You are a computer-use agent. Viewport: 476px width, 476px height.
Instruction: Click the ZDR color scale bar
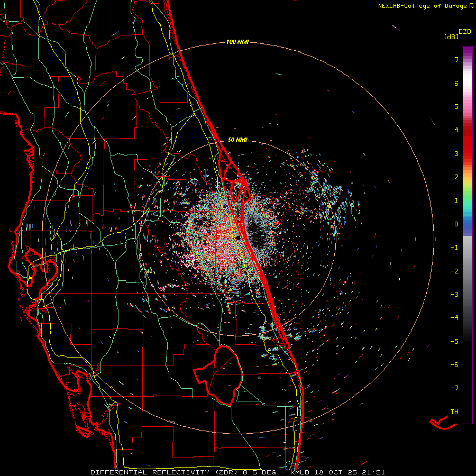pyautogui.click(x=467, y=235)
